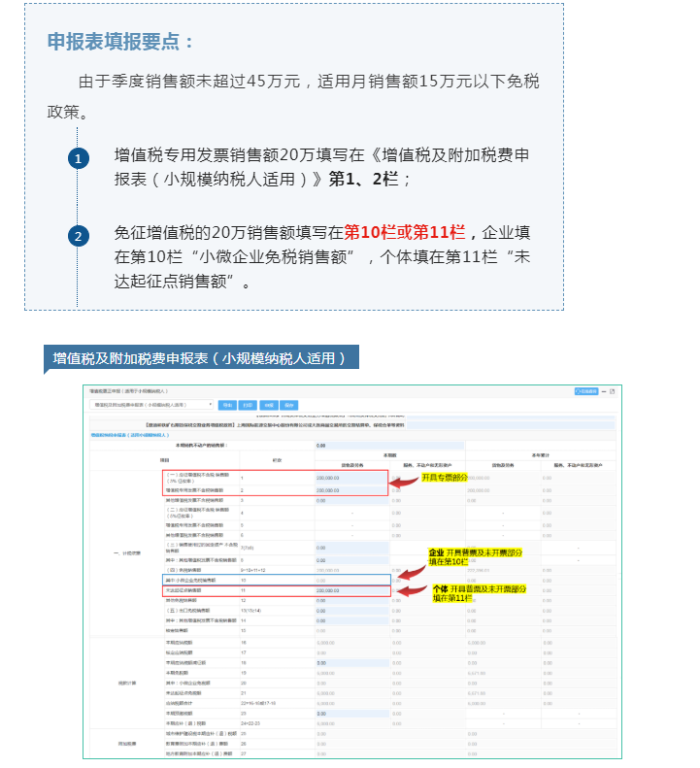Click the blue form link under notice

pos(124,435)
